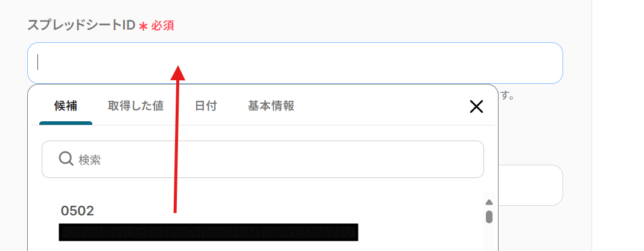This screenshot has width=644, height=251.
Task: Click the magnifying glass search icon
Action: point(66,159)
